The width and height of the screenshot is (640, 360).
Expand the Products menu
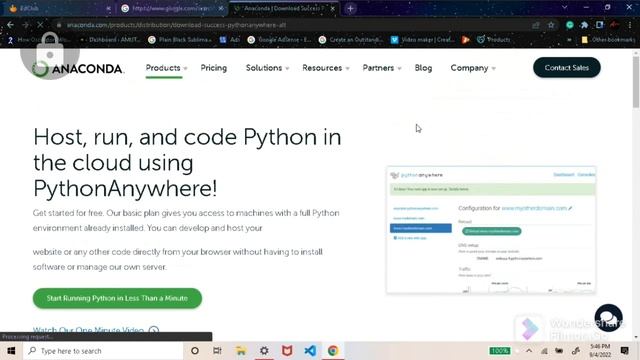[167, 68]
